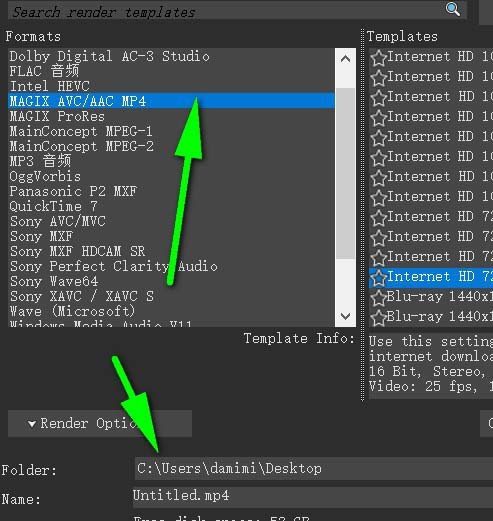Click the Name field with Untitled.mp4

(313, 496)
